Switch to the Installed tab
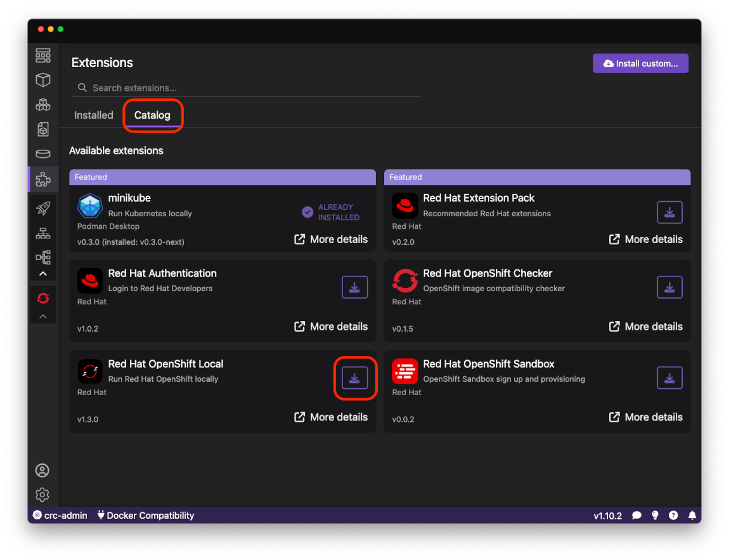Image resolution: width=729 pixels, height=560 pixels. click(93, 115)
